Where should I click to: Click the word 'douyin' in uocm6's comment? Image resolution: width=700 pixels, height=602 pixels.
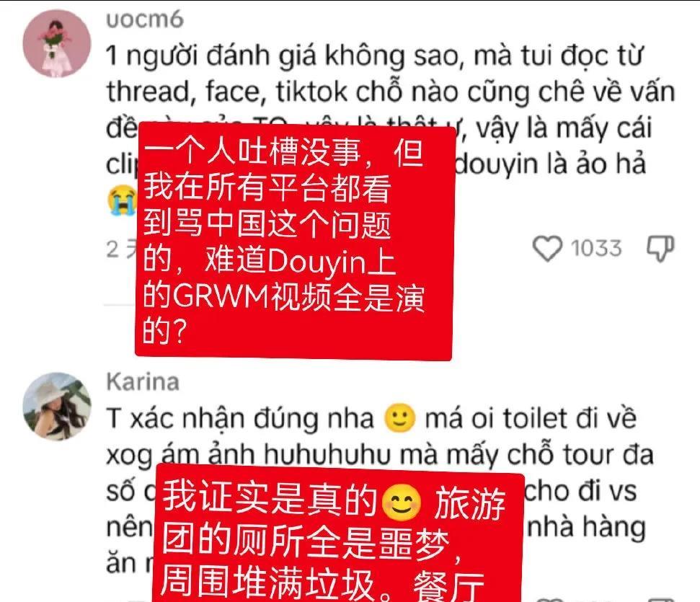coord(496,165)
